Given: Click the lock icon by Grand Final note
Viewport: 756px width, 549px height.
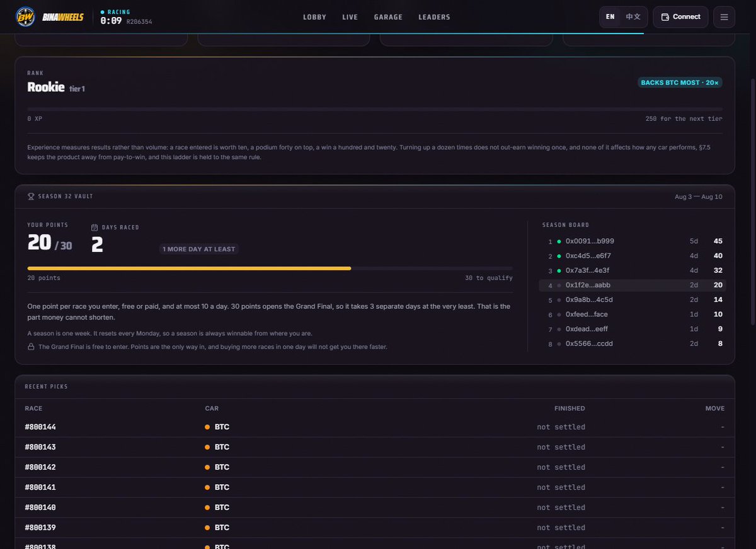Looking at the screenshot, I should point(31,347).
